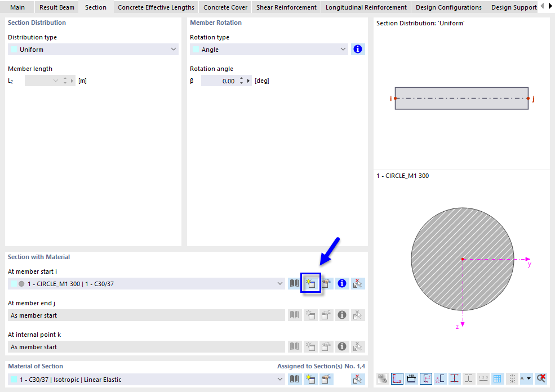555x392 pixels.
Task: Click cyan swatch in Material of Section field
Action: [x=14, y=379]
